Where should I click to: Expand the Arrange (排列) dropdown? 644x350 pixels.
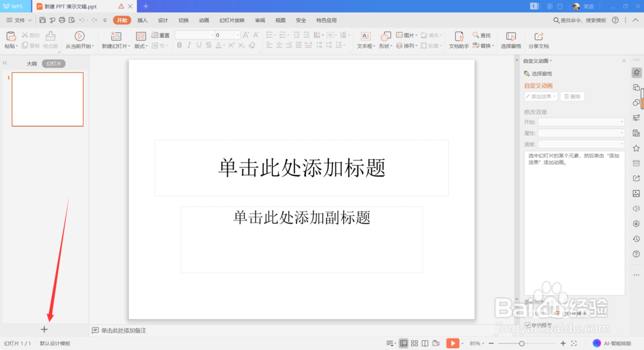pos(406,46)
